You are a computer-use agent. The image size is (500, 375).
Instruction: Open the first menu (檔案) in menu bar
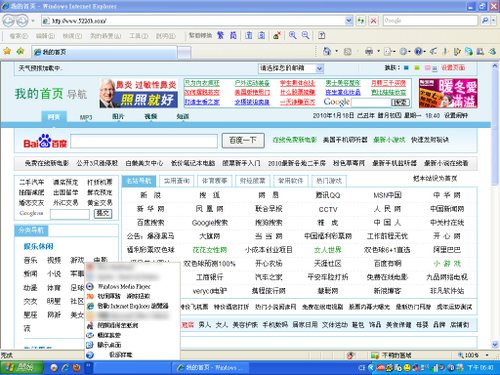click(x=18, y=36)
